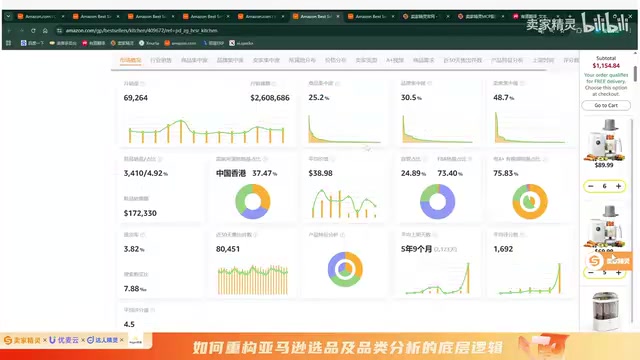
Task: Click the $1,154.84 cart subtotal
Action: [606, 66]
